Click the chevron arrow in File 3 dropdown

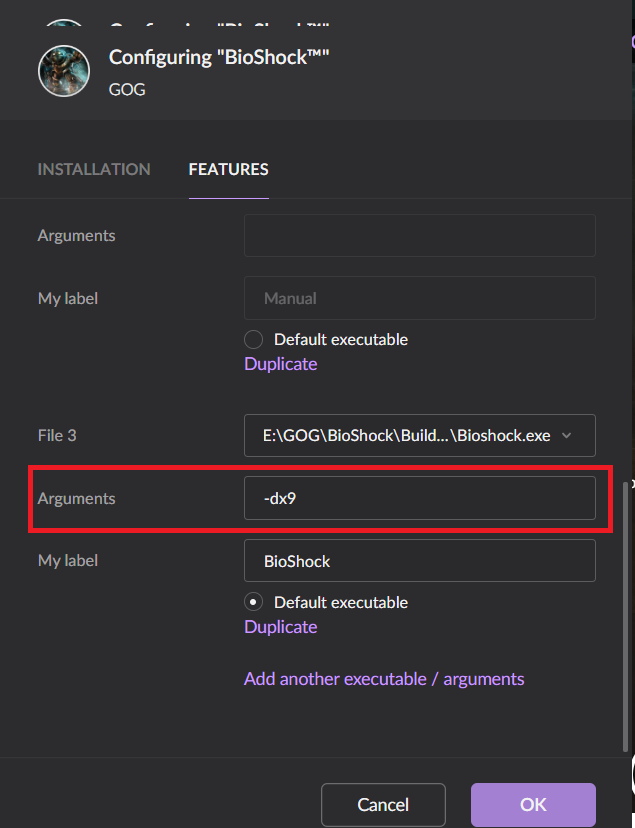[x=566, y=435]
